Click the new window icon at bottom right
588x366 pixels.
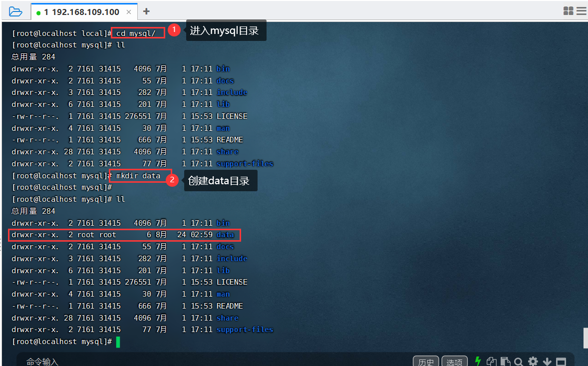tap(560, 361)
